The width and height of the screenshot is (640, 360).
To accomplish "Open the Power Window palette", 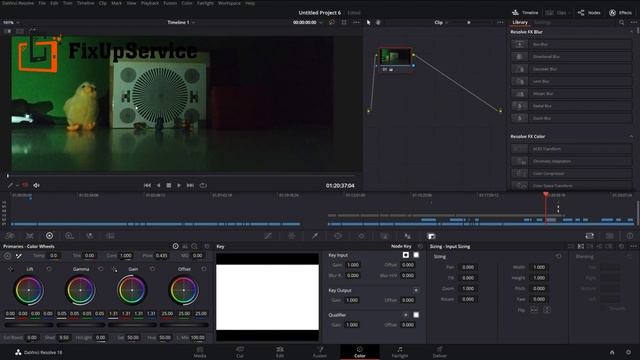I will (x=338, y=236).
